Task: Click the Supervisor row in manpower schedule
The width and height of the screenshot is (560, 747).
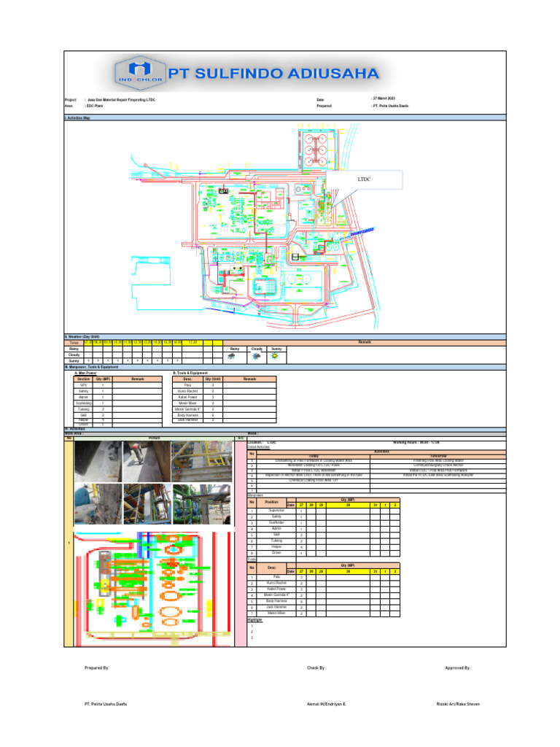Action: (324, 510)
